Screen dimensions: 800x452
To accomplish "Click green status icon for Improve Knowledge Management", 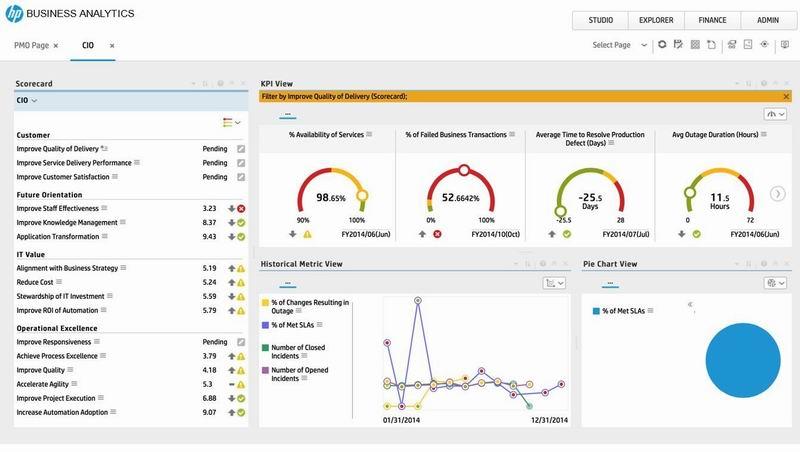I will click(241, 223).
